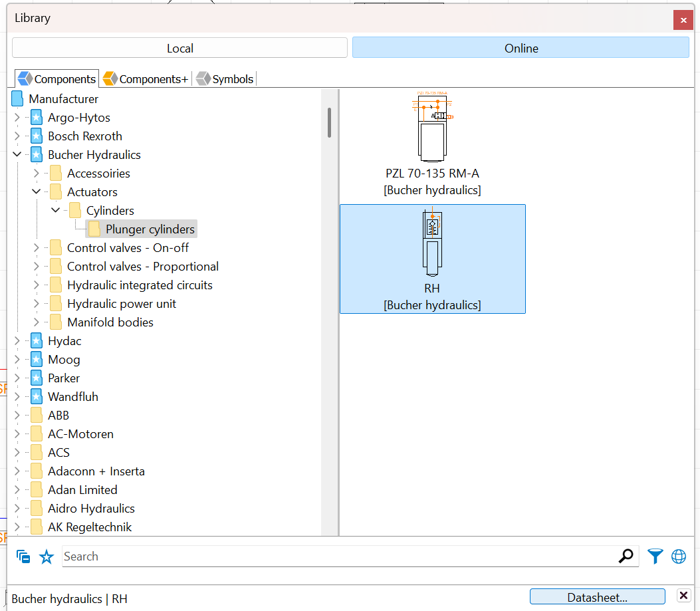Screen dimensions: 700x611
Task: Expand the Hydraulic power unit folder
Action: click(x=37, y=304)
